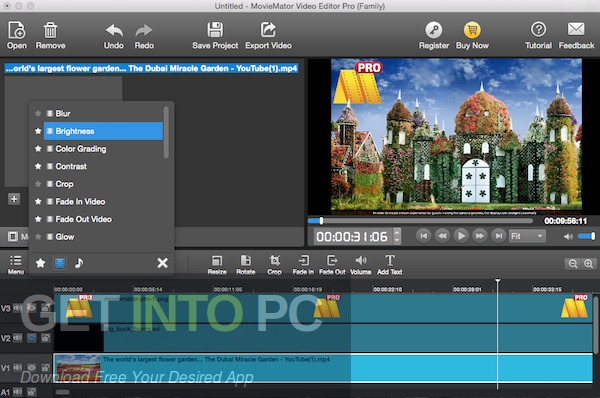Fast forward the preview playback
Screen dimensions: 600x398
click(480, 236)
